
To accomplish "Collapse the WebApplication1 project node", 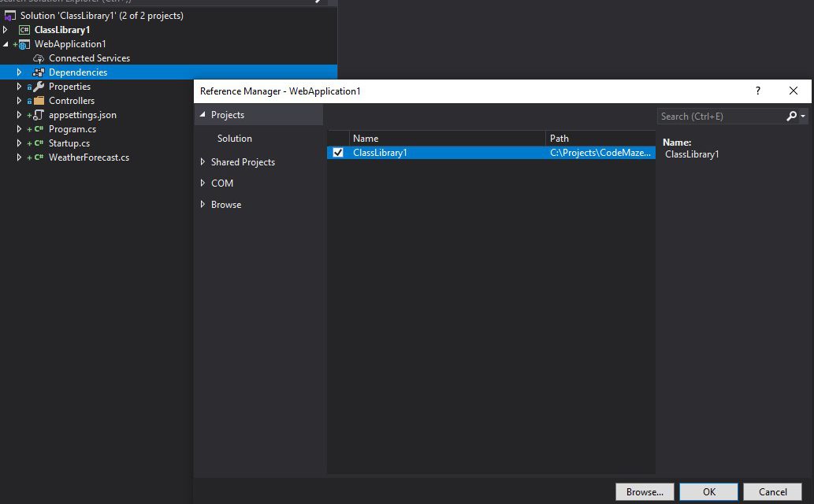I will click(6, 44).
